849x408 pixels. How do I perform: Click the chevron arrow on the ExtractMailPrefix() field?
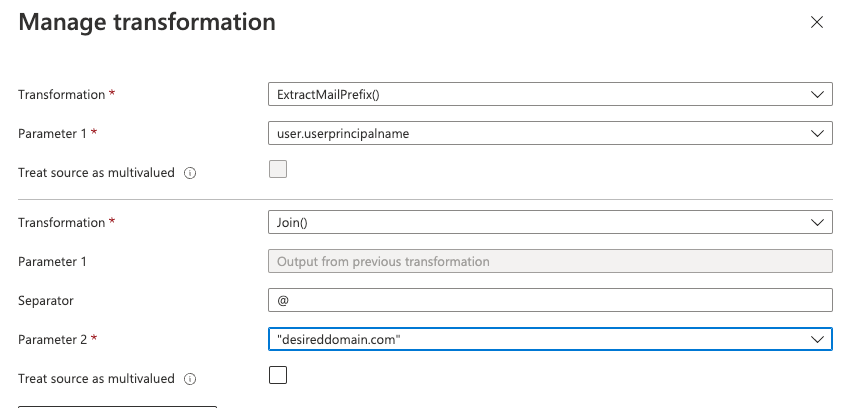(x=817, y=95)
